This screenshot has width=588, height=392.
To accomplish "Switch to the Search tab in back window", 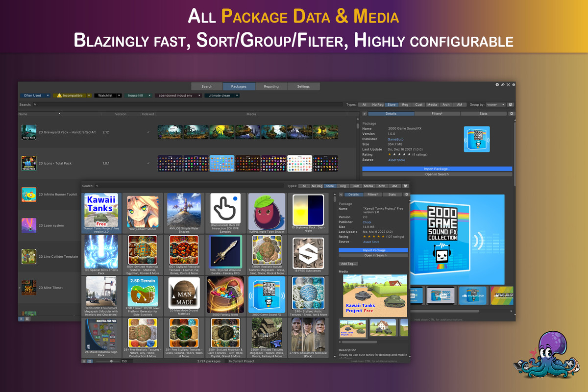I will pyautogui.click(x=207, y=86).
